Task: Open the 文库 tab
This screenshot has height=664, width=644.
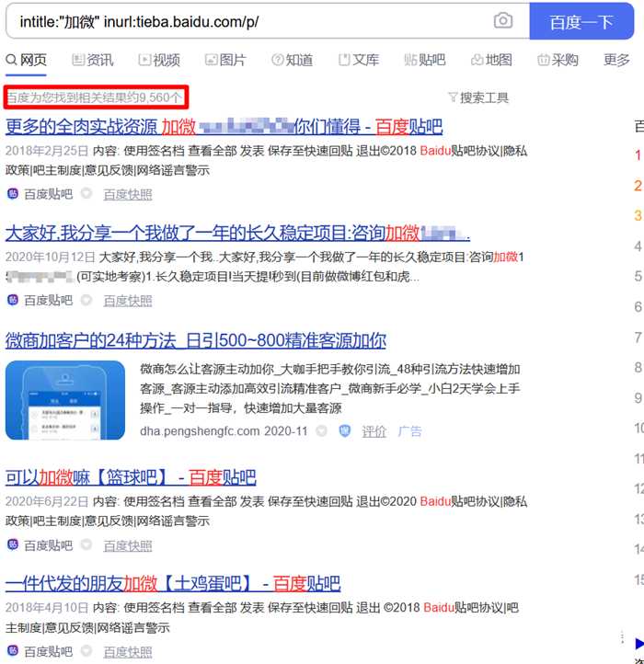Action: click(359, 60)
